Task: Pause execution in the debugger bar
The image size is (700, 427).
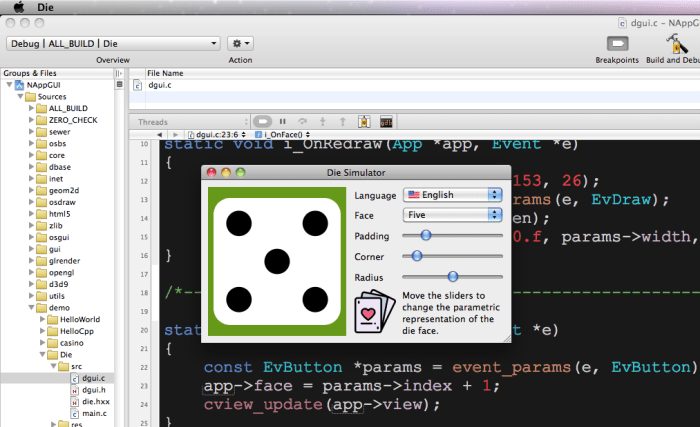Action: click(x=283, y=121)
